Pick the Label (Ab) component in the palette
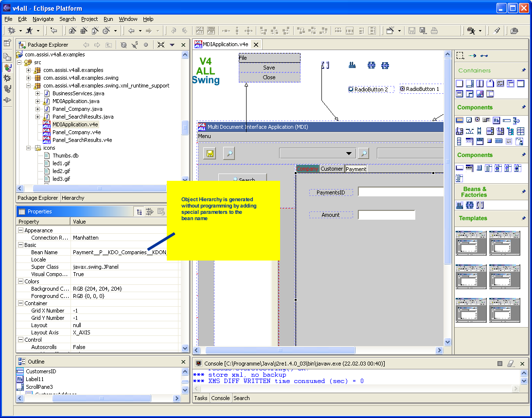 (x=497, y=120)
